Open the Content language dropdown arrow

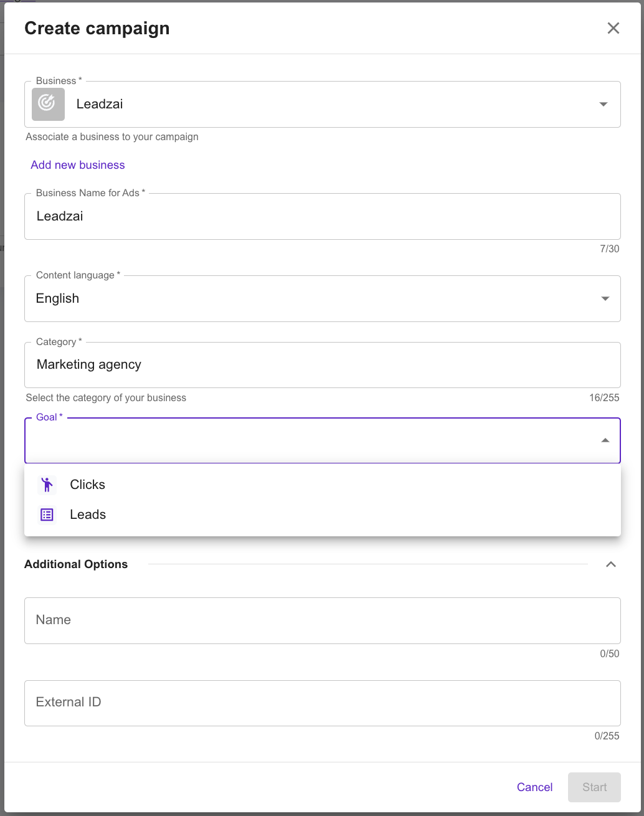pyautogui.click(x=605, y=298)
